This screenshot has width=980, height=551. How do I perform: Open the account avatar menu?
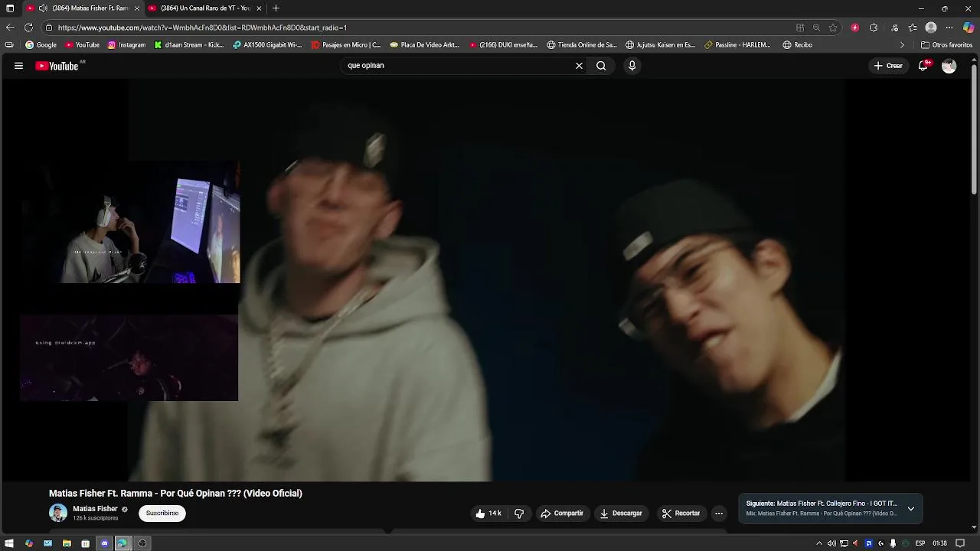click(x=949, y=66)
